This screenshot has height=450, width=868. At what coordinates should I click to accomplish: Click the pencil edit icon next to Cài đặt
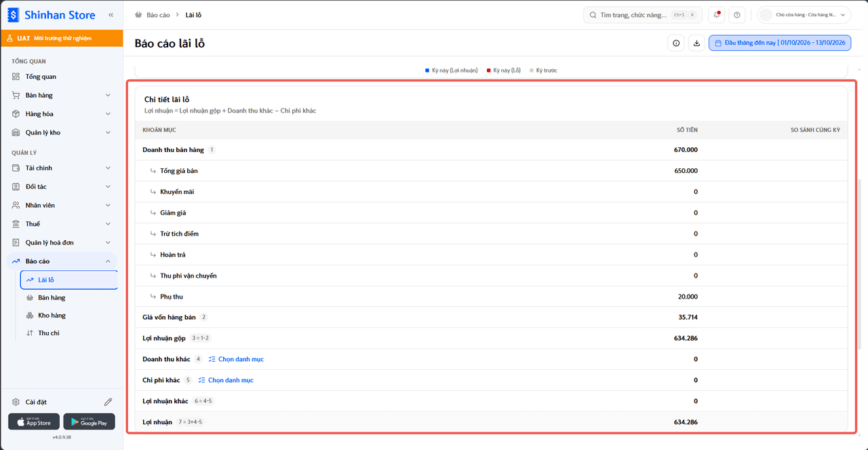108,402
